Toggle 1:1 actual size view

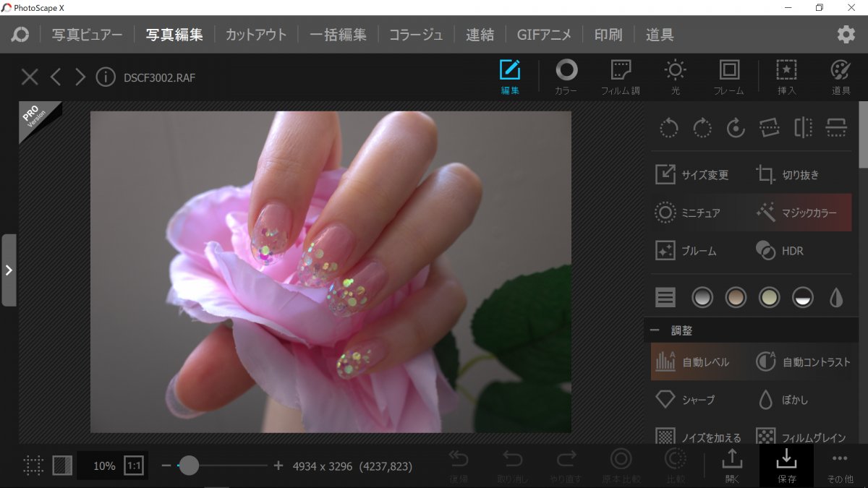click(x=134, y=466)
